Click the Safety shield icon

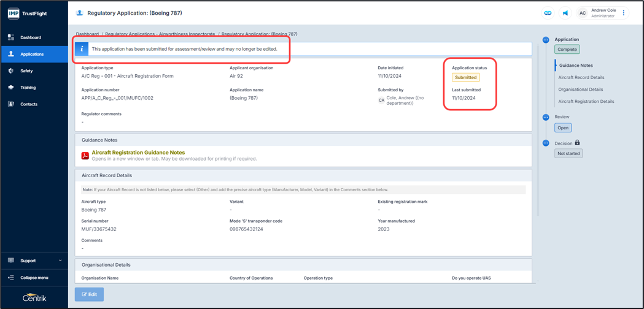[11, 71]
